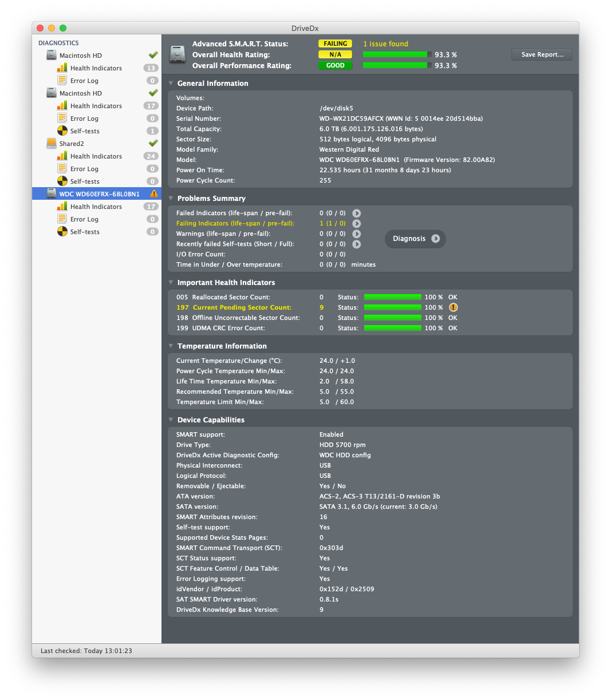Click the drive icon beside the S.M.A.R.T. status header
Image resolution: width=611 pixels, height=700 pixels.
click(x=178, y=54)
